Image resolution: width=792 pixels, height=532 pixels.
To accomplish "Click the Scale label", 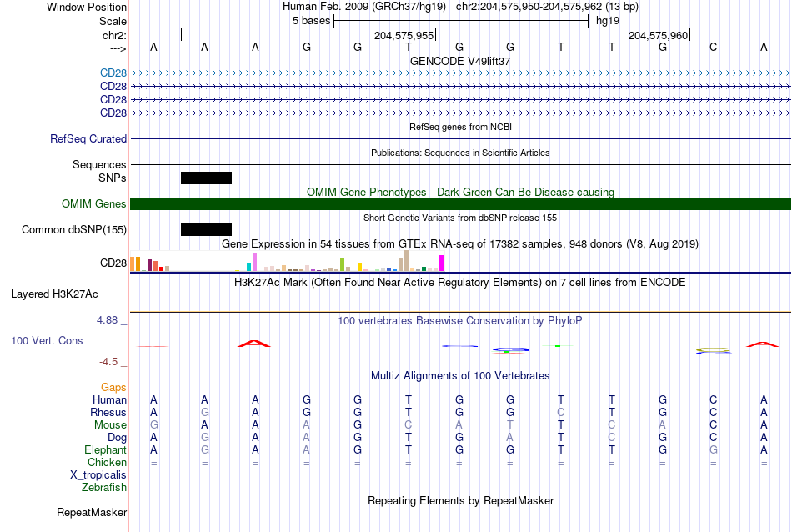I will (x=113, y=21).
